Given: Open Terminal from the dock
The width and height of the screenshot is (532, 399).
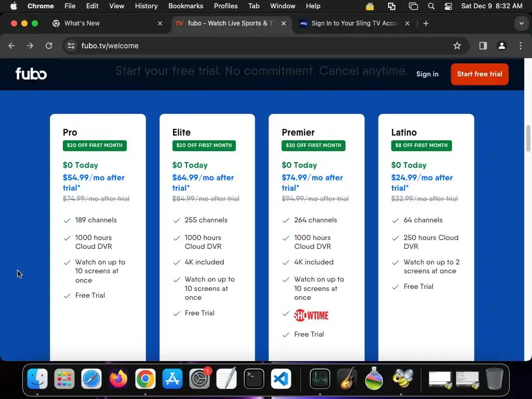Looking at the screenshot, I should point(254,379).
